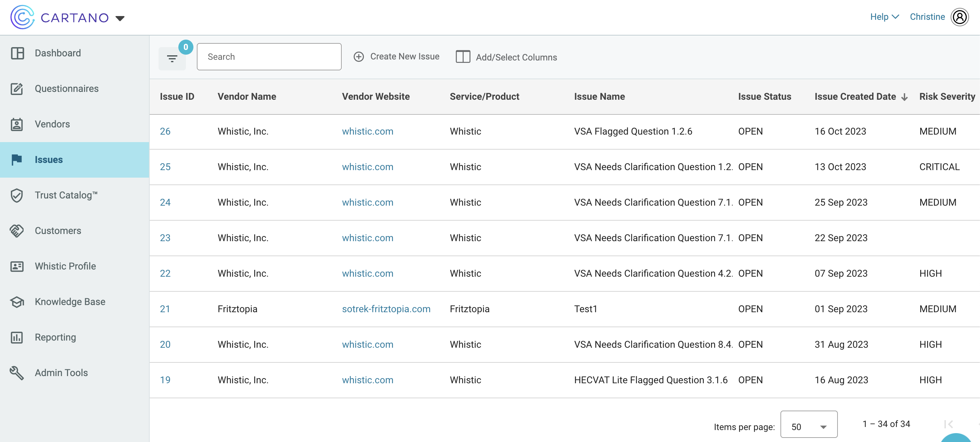Image resolution: width=980 pixels, height=442 pixels.
Task: Open Questionnaires section
Action: [x=67, y=88]
